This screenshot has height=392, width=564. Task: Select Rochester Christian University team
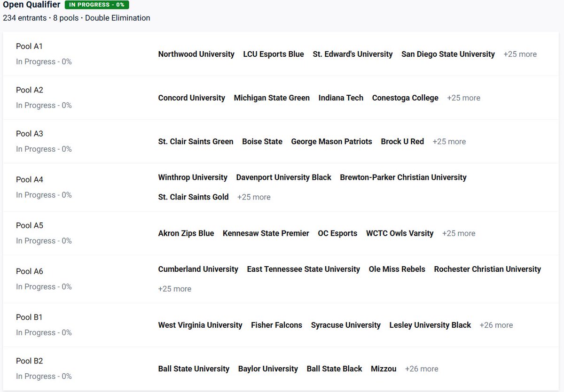487,269
